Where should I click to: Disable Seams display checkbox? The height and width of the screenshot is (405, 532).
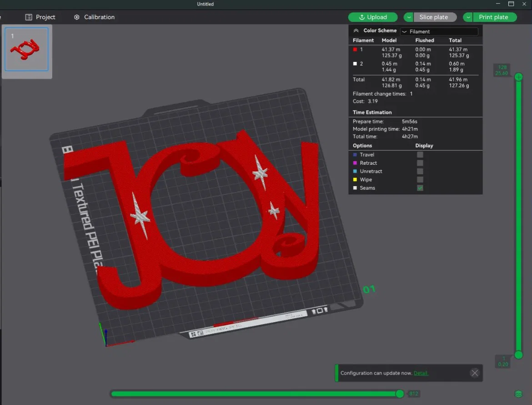point(420,188)
